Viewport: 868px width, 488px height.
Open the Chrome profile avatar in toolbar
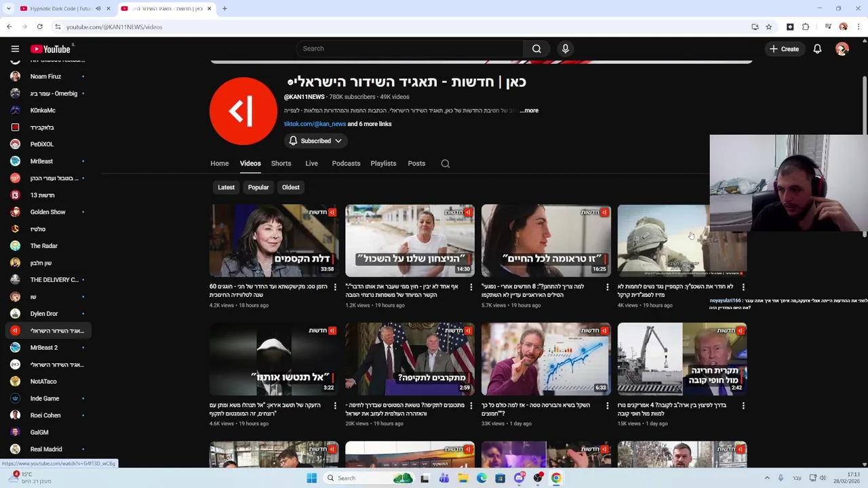tap(843, 27)
